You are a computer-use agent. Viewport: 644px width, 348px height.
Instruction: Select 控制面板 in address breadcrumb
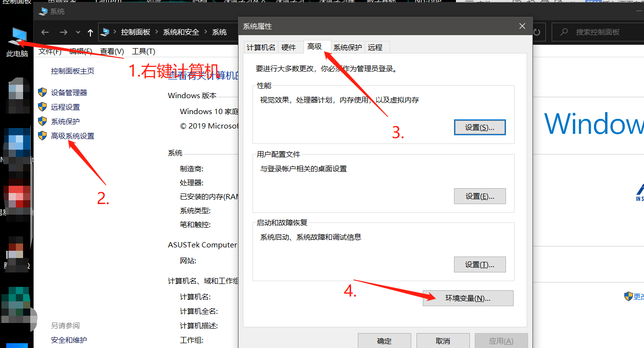tap(136, 32)
